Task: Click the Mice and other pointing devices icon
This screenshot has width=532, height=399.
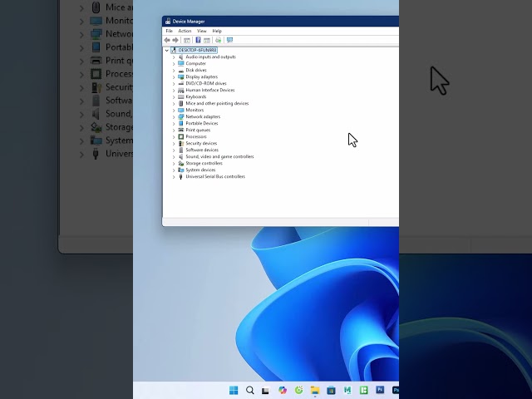Action: (x=181, y=103)
